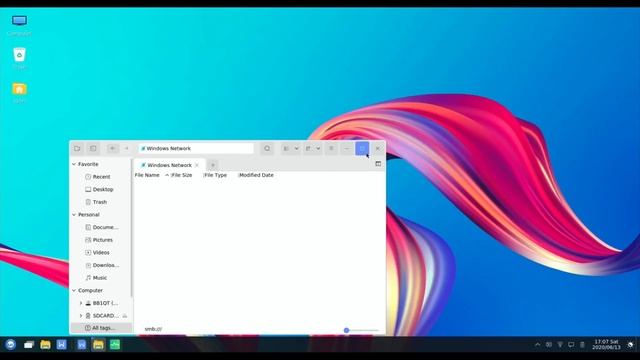Click the show desktop icon on the taskbar
This screenshot has height=360, width=640.
(x=29, y=345)
